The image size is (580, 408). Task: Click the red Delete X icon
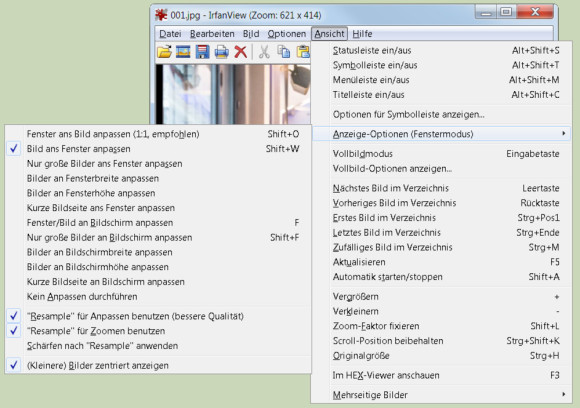click(x=240, y=52)
